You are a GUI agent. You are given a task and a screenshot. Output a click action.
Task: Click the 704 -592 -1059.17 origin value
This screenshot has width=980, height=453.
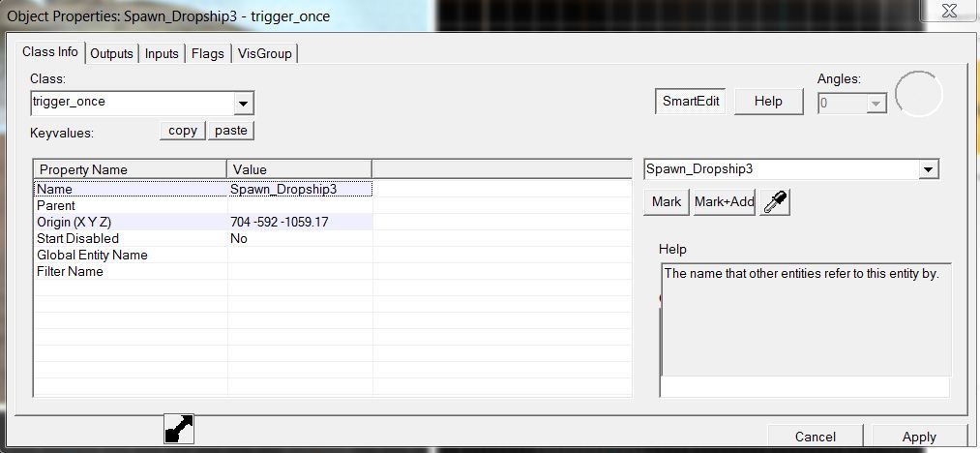click(x=300, y=222)
